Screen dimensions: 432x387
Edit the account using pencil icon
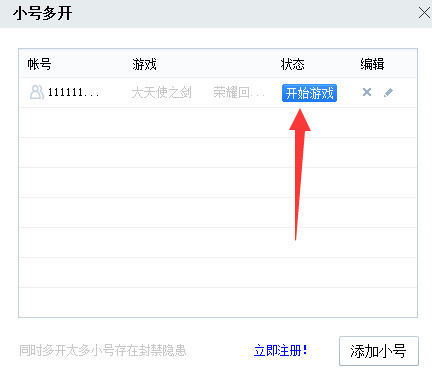click(388, 92)
